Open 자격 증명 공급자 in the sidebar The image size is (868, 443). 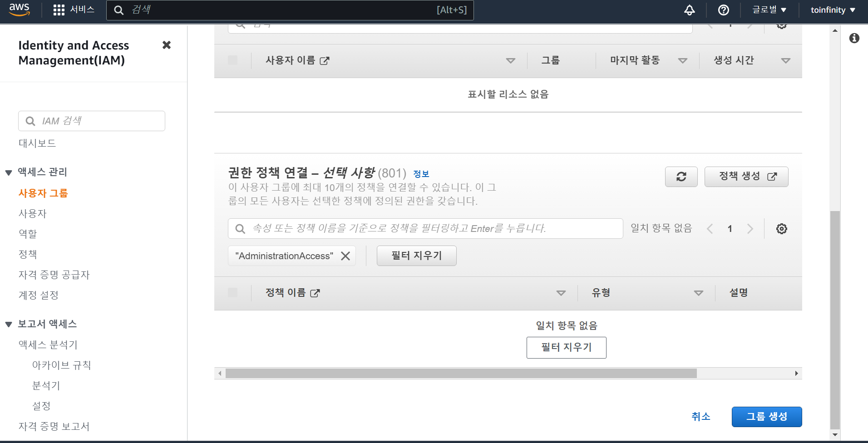point(54,275)
